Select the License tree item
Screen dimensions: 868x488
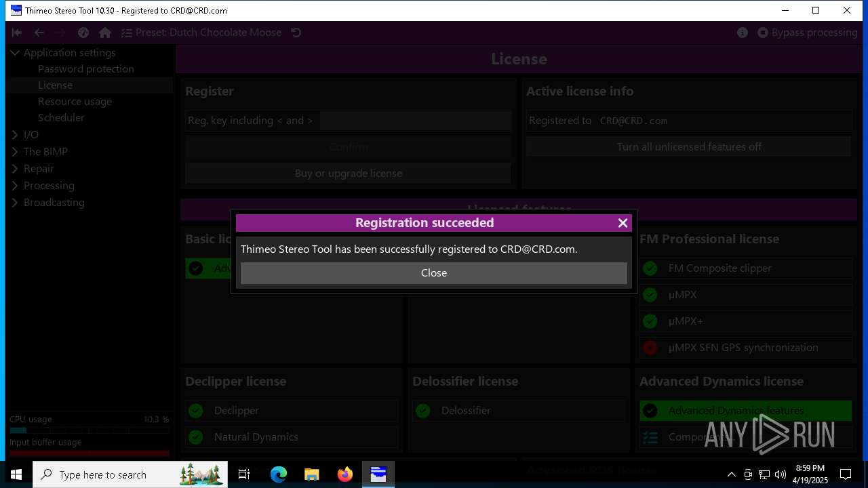pos(55,85)
